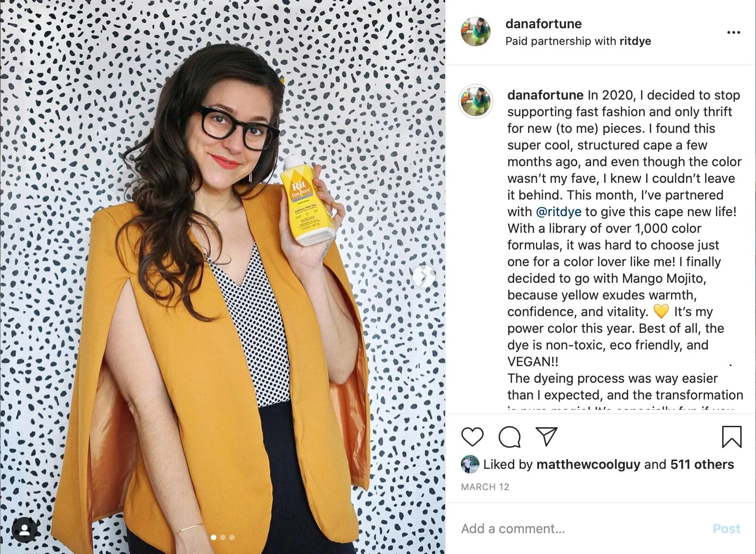
Task: Click the Add a comment field
Action: (x=584, y=529)
